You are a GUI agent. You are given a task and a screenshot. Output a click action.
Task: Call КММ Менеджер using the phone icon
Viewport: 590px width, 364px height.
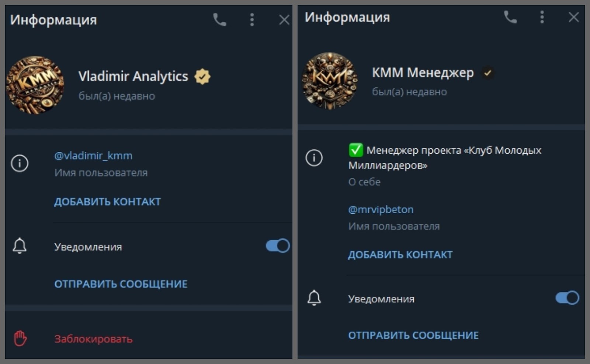[x=510, y=17]
